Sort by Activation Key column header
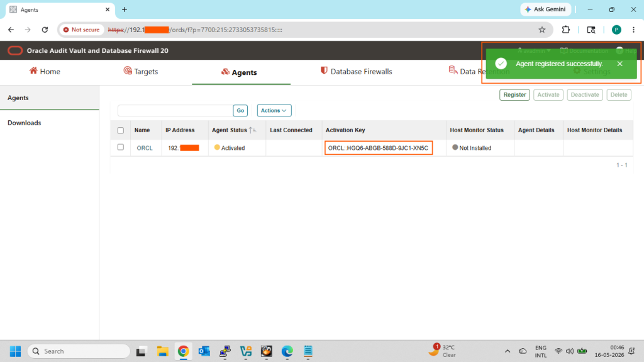 click(x=345, y=130)
